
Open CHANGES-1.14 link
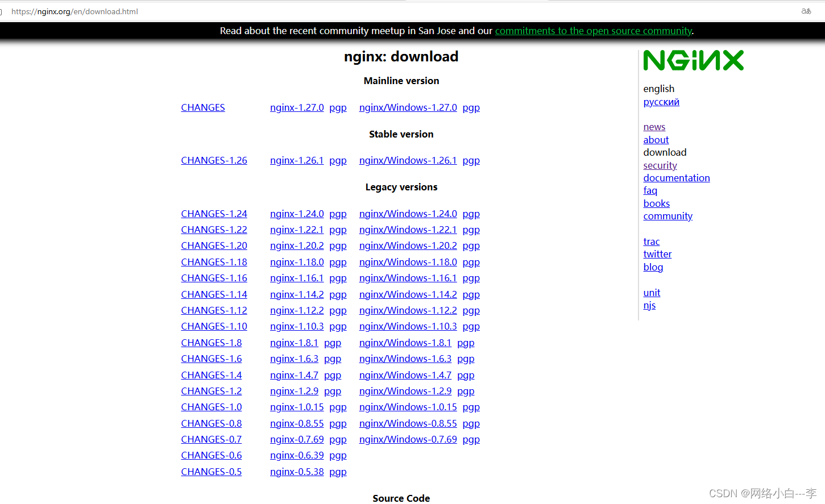click(214, 294)
